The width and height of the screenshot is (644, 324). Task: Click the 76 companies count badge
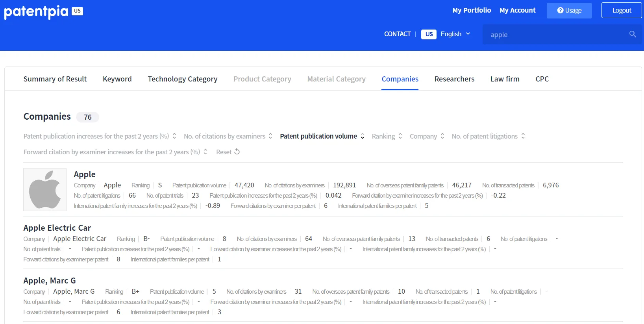(x=87, y=117)
